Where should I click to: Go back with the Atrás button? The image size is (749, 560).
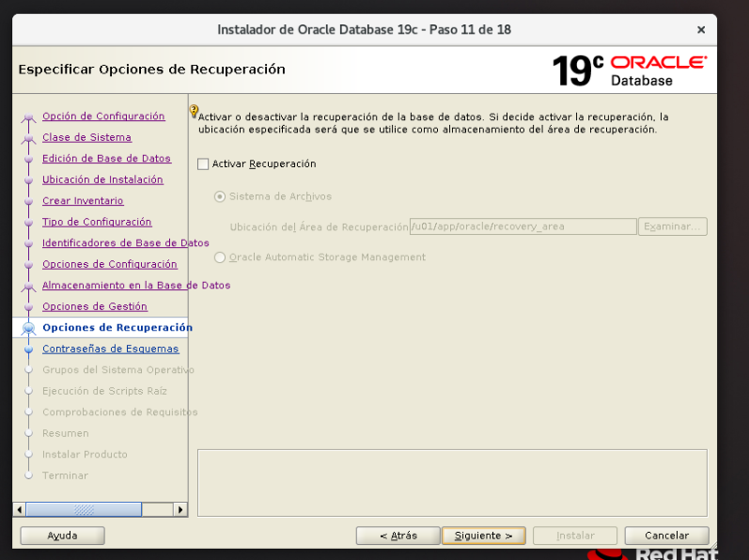click(x=398, y=536)
